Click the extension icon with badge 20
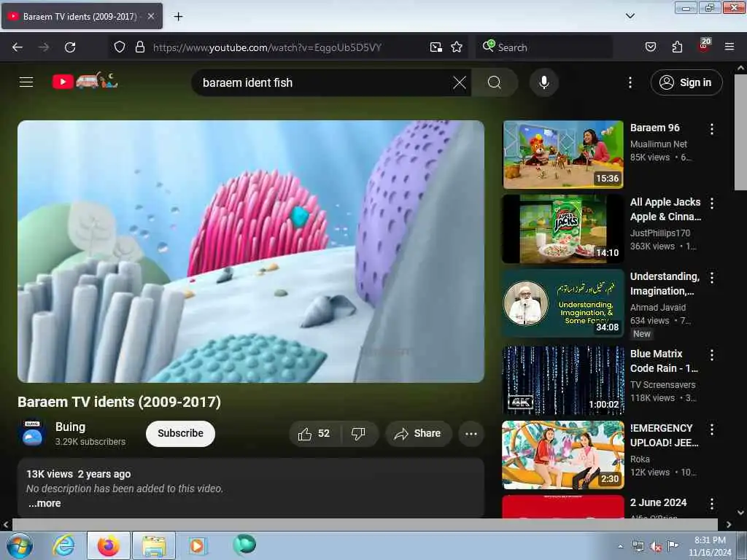The height and width of the screenshot is (560, 747). (x=704, y=45)
